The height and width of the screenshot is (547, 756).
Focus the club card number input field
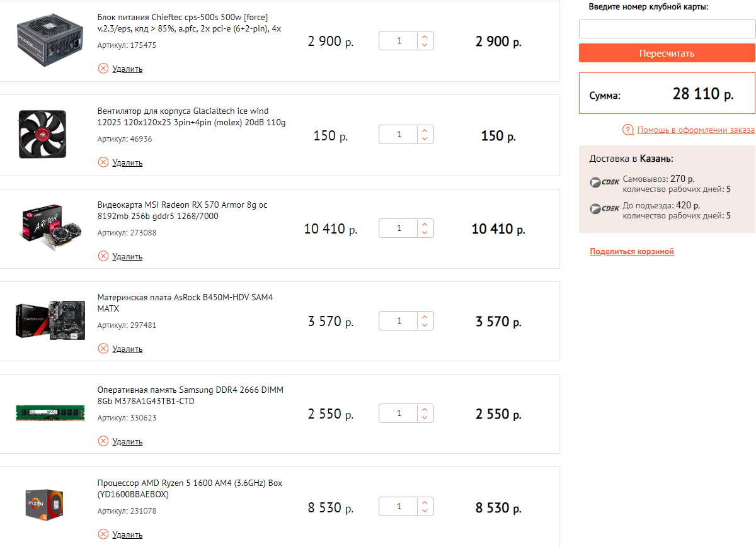pyautogui.click(x=667, y=29)
